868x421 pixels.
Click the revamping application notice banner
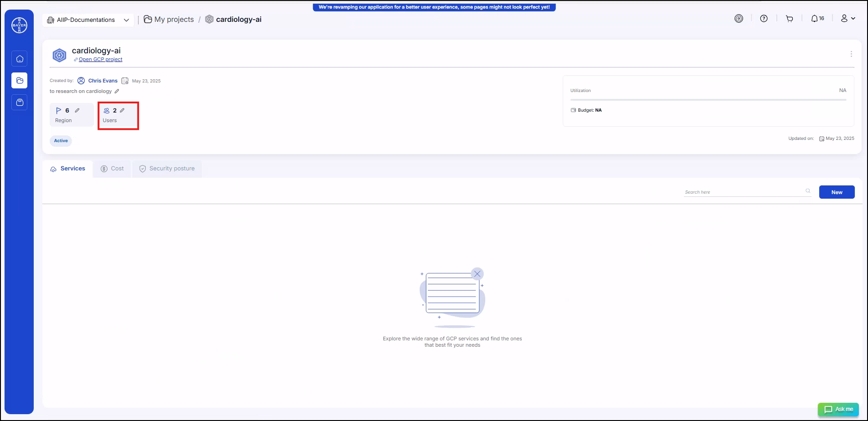point(434,7)
